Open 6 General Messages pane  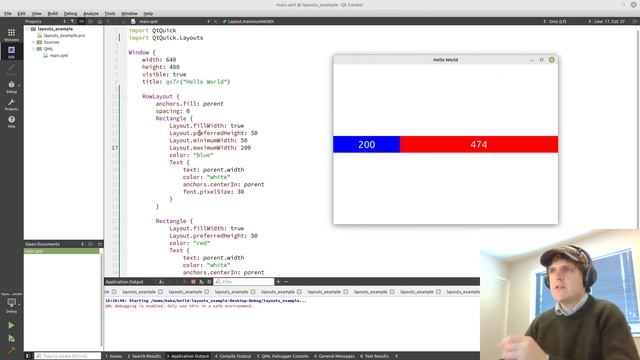(334, 356)
